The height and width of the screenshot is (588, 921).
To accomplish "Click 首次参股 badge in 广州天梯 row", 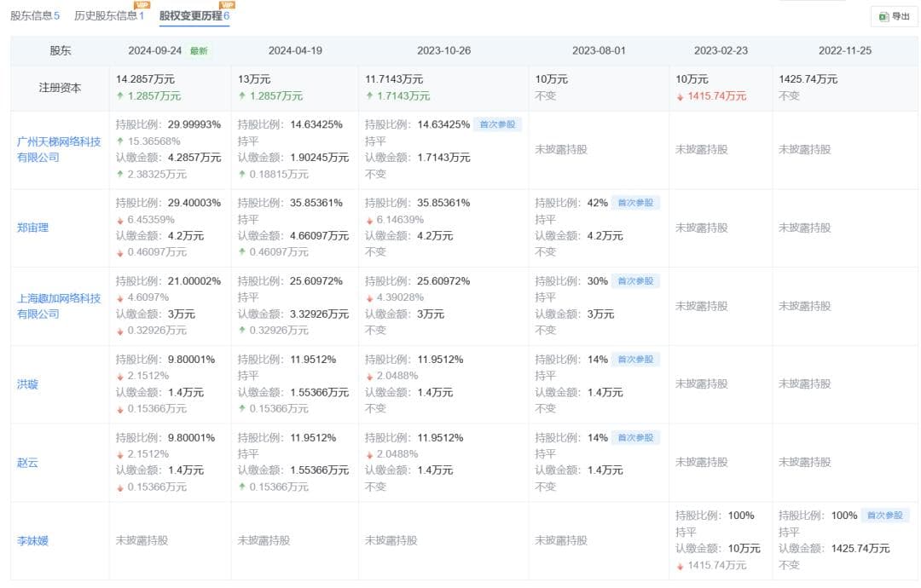I will [497, 124].
